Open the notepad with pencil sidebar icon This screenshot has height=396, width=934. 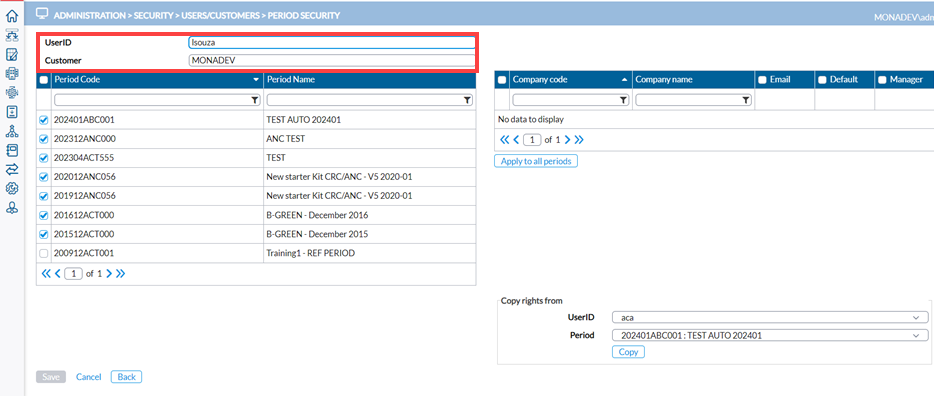point(11,55)
